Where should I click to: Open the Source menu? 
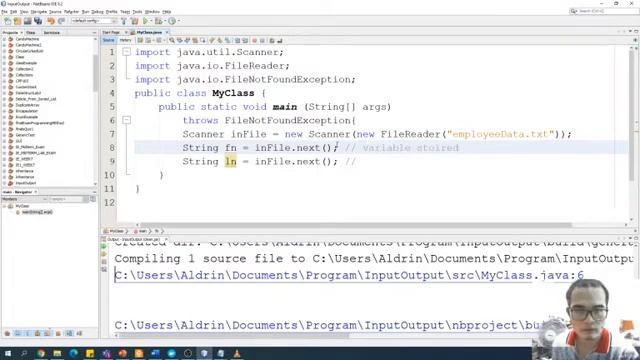click(55, 12)
